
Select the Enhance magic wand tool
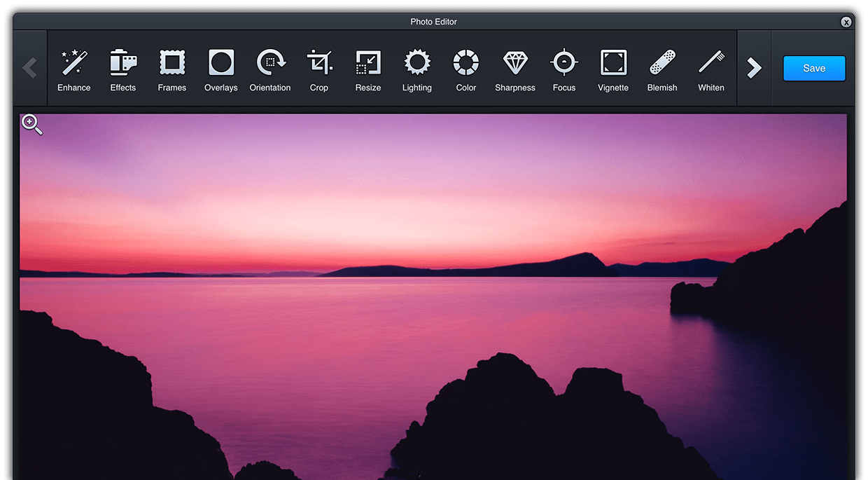click(x=74, y=69)
